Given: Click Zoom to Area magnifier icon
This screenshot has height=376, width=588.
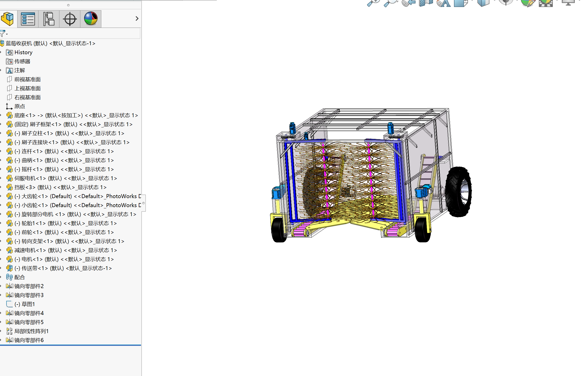Looking at the screenshot, I should [391, 3].
